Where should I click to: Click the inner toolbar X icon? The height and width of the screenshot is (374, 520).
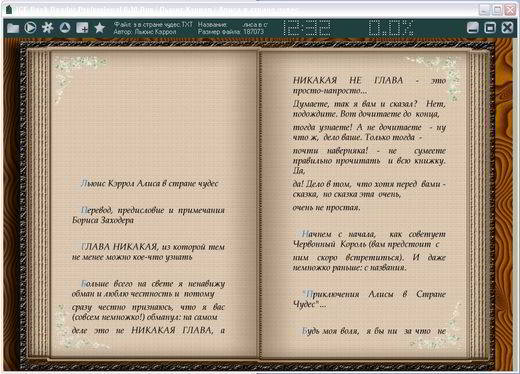(507, 28)
